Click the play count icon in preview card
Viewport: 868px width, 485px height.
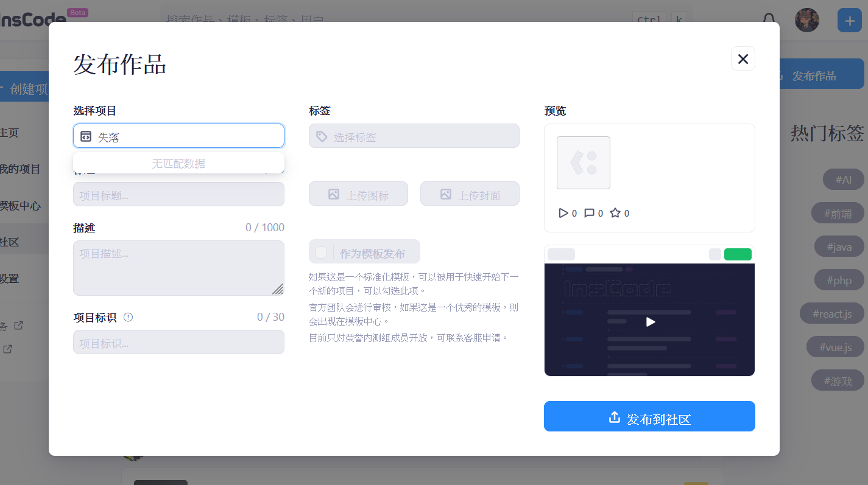click(x=563, y=213)
